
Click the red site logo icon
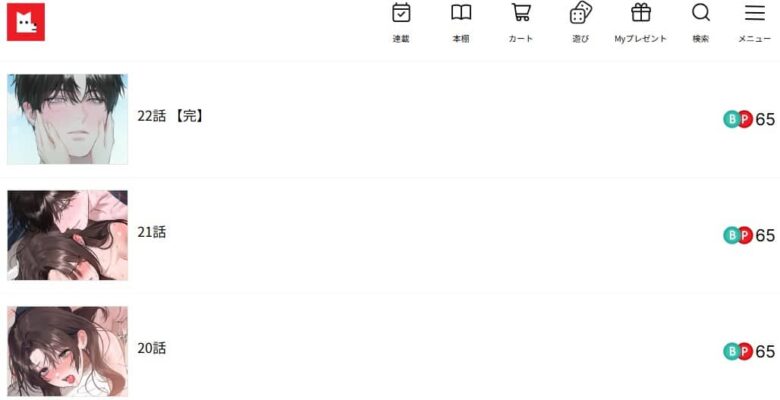26,22
